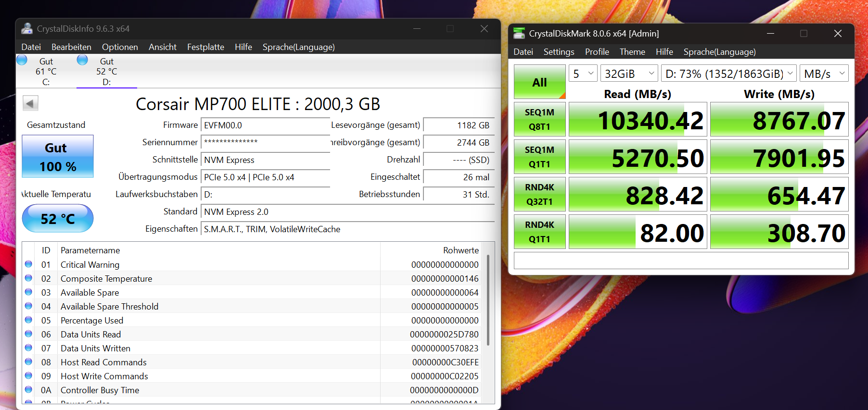This screenshot has width=868, height=410.
Task: Click the masked Seriennummer field
Action: (266, 143)
